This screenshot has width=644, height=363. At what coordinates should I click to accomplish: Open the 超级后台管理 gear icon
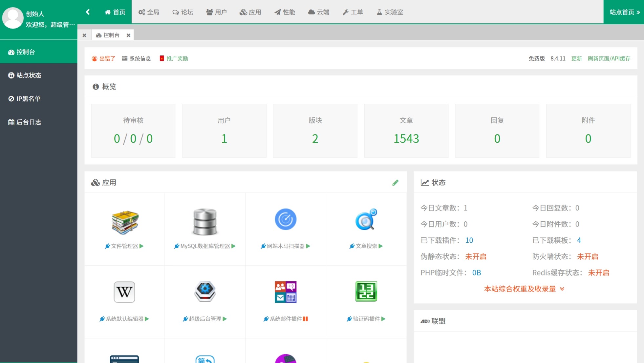[204, 292]
